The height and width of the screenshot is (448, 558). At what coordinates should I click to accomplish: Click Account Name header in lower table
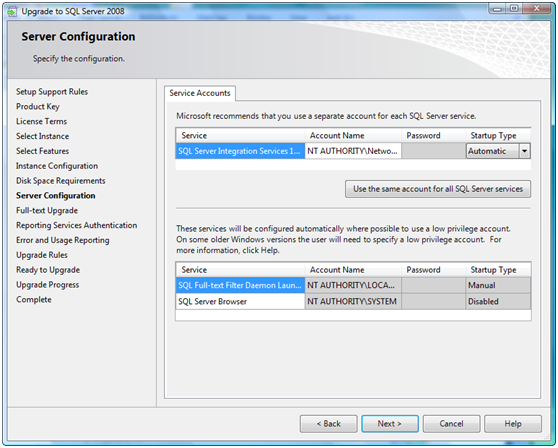pos(353,270)
